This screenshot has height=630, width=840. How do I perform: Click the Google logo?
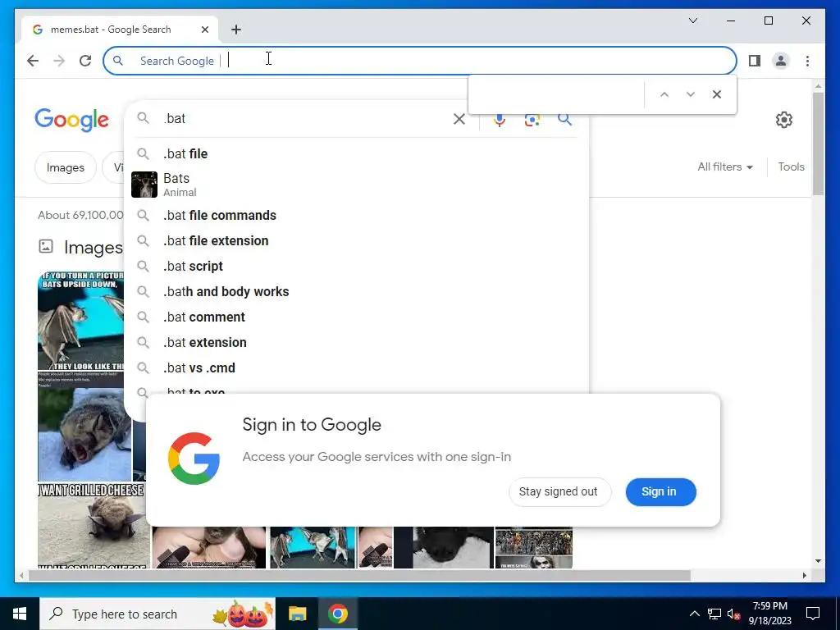click(x=72, y=120)
